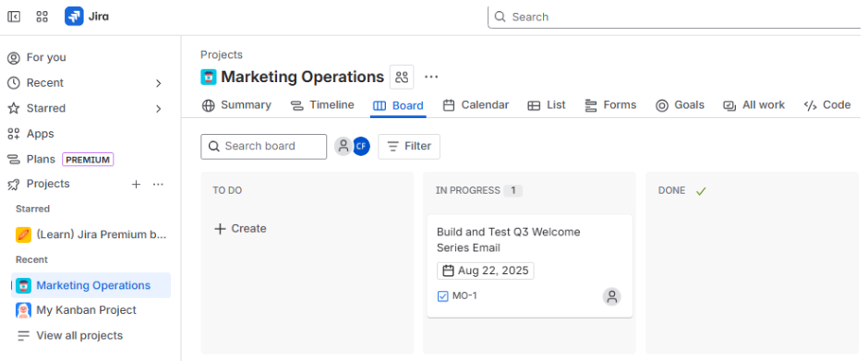Viewport: 868px width, 361px height.
Task: Switch to the Goals tab
Action: tap(680, 105)
